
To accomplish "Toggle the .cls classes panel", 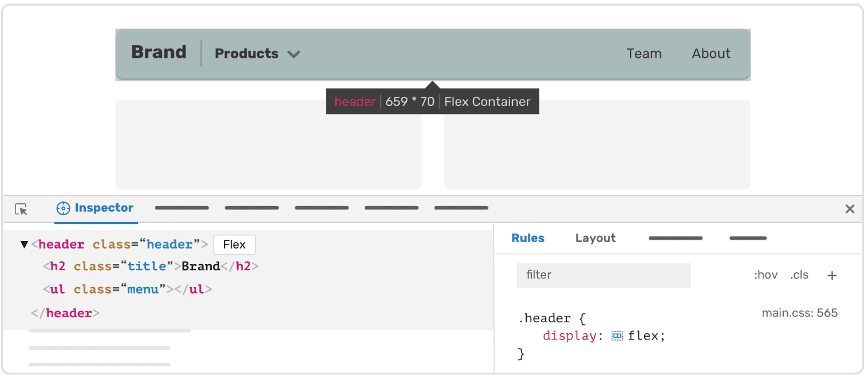I will [799, 275].
